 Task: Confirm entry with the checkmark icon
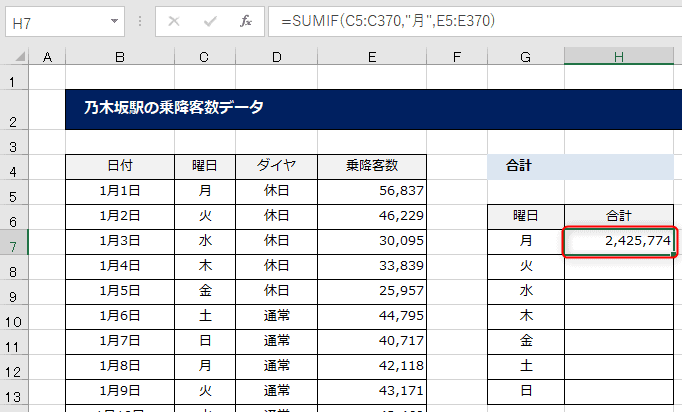point(210,21)
